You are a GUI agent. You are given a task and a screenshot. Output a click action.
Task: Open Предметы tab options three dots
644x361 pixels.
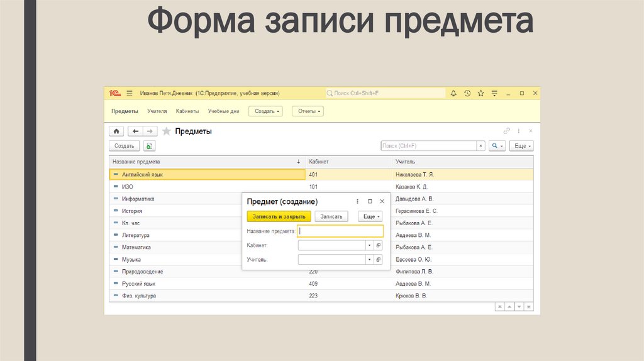point(519,131)
